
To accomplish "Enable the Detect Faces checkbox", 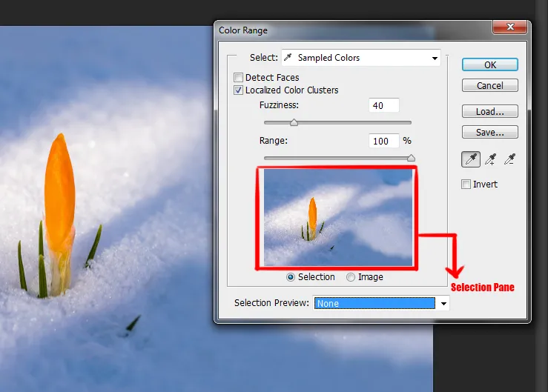I will tap(238, 77).
